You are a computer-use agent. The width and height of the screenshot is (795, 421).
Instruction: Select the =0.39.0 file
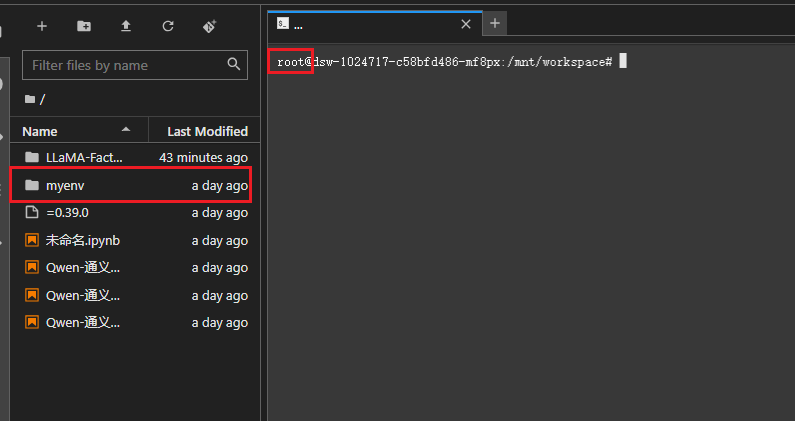point(136,213)
